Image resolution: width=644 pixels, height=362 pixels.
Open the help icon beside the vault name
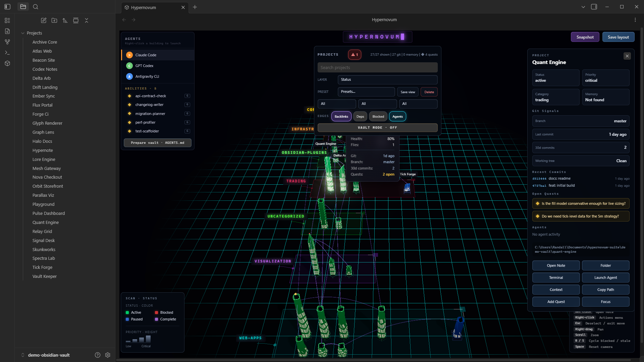(x=98, y=355)
